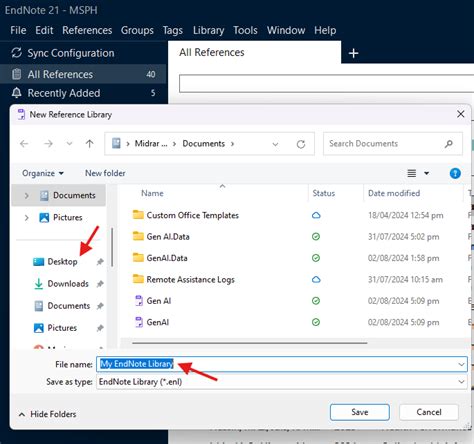Expand the Documents tree node chevron

coord(27,196)
